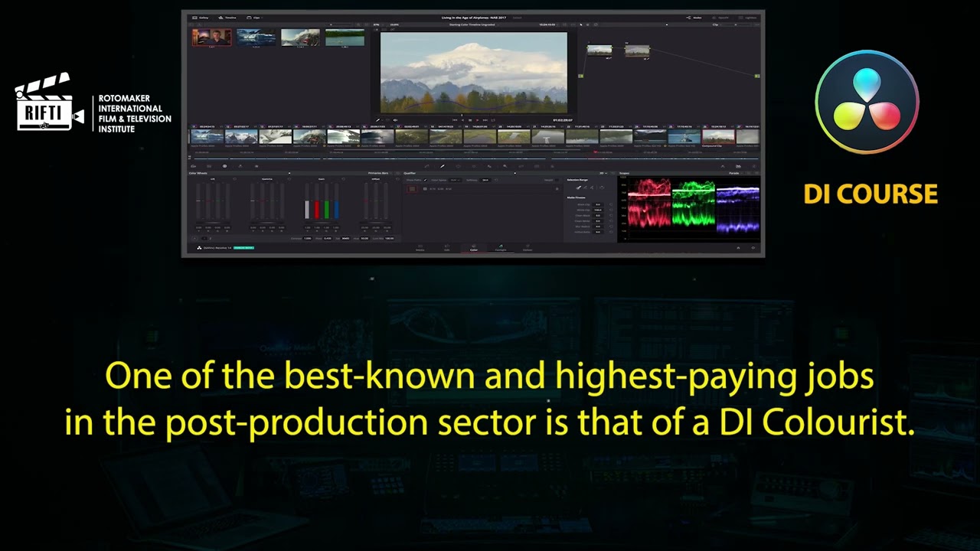This screenshot has height=551, width=980.
Task: Toggle the Show Paths checkbox
Action: [425, 180]
